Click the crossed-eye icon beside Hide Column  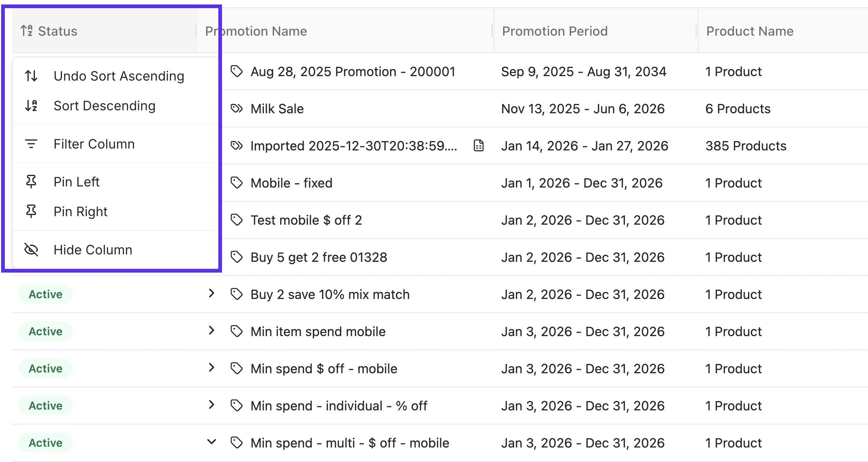(31, 250)
